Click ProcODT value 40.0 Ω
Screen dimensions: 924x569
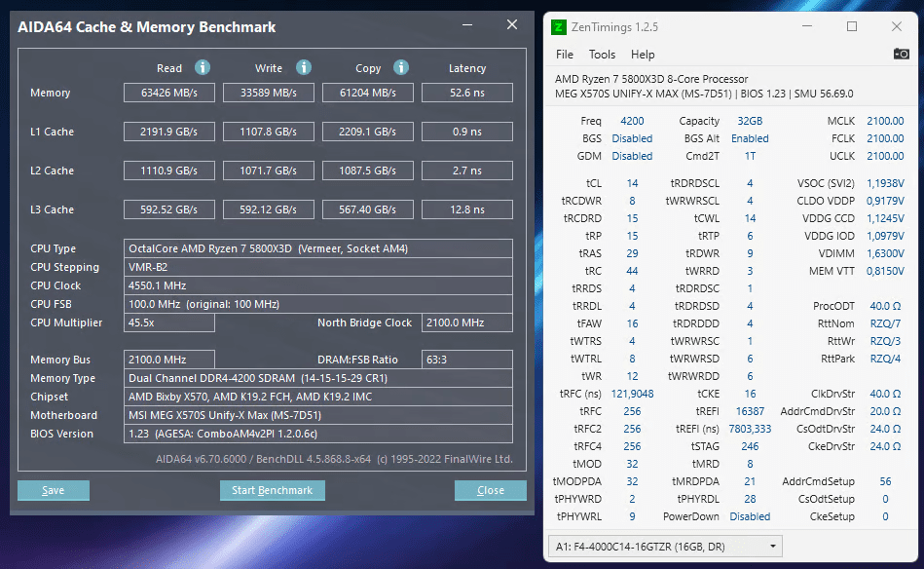pos(885,306)
